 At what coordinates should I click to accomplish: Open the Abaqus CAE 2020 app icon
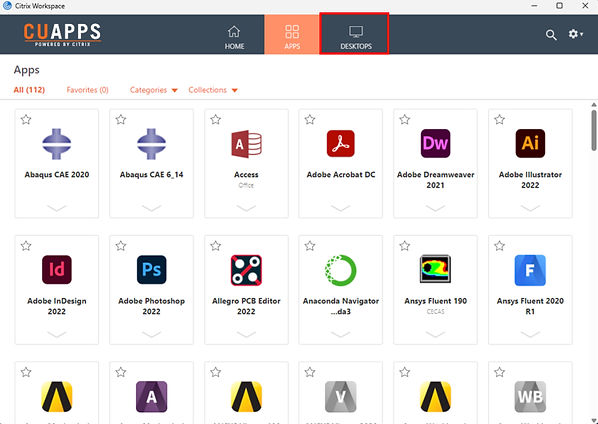click(56, 144)
